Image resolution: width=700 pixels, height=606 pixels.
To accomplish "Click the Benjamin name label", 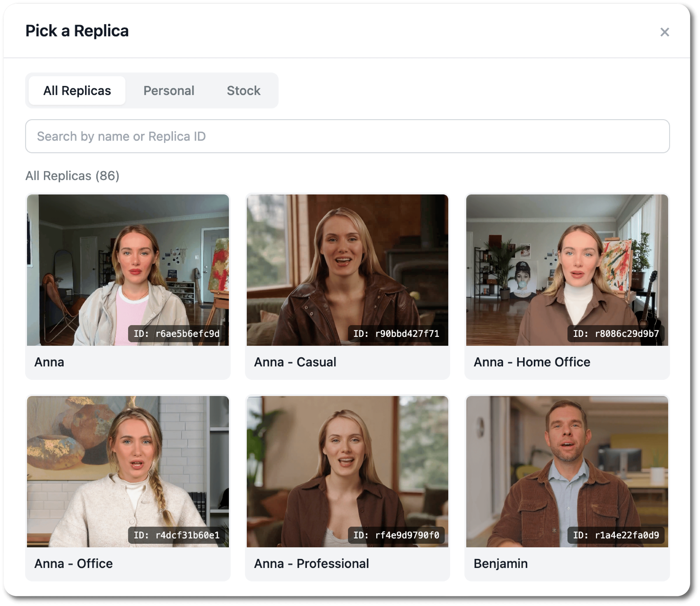I will (x=500, y=564).
